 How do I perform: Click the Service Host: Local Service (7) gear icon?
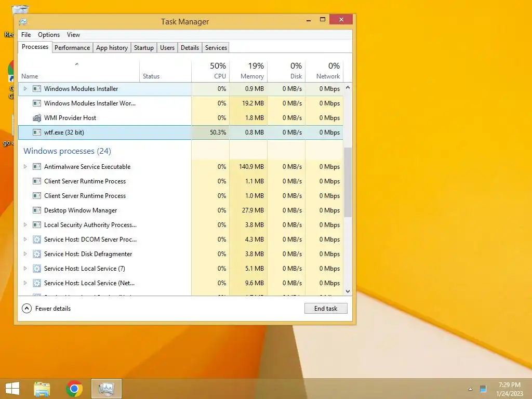tap(37, 269)
